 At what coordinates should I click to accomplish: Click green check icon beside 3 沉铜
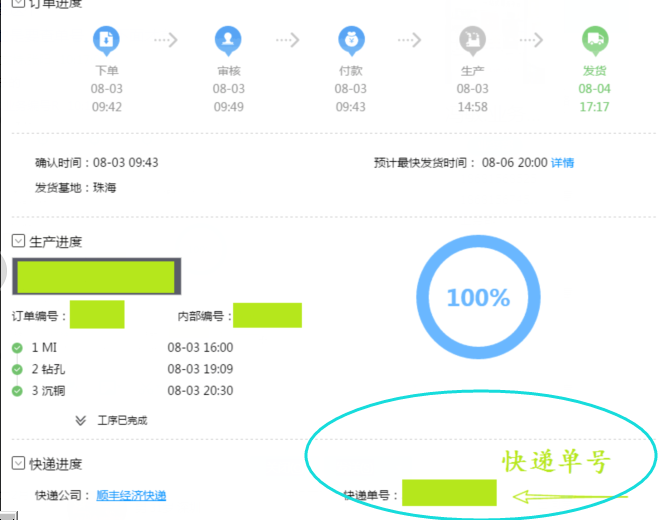pos(17,391)
